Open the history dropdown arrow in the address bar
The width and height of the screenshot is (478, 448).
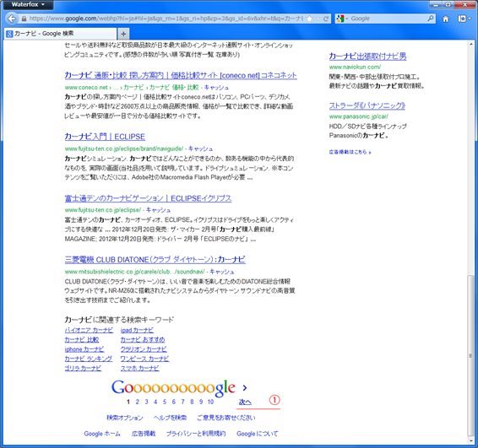[x=318, y=19]
